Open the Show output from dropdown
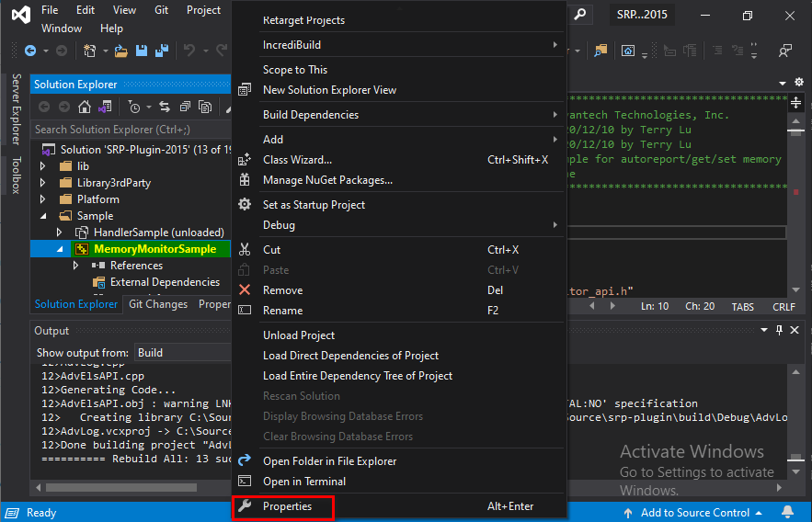Viewport: 812px width, 522px height. [182, 352]
